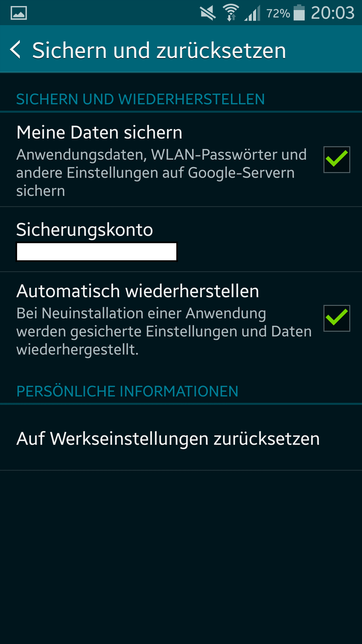Viewport: 362px width, 644px height.
Task: Tap the 72% battery percentage indicator
Action: tap(278, 13)
